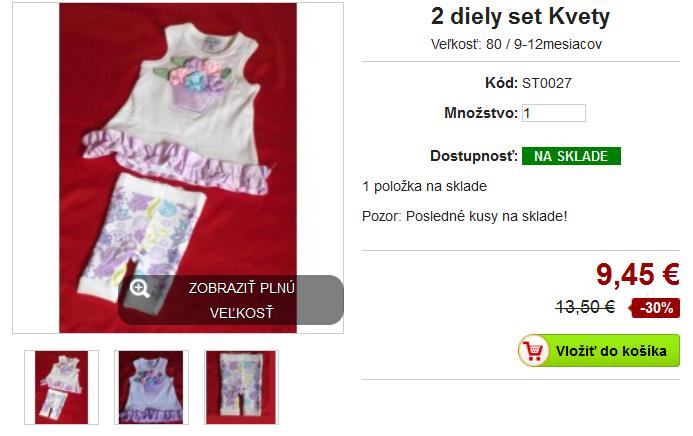Add item with Vložiť do košíka button
Image resolution: width=693 pixels, height=436 pixels.
(599, 351)
